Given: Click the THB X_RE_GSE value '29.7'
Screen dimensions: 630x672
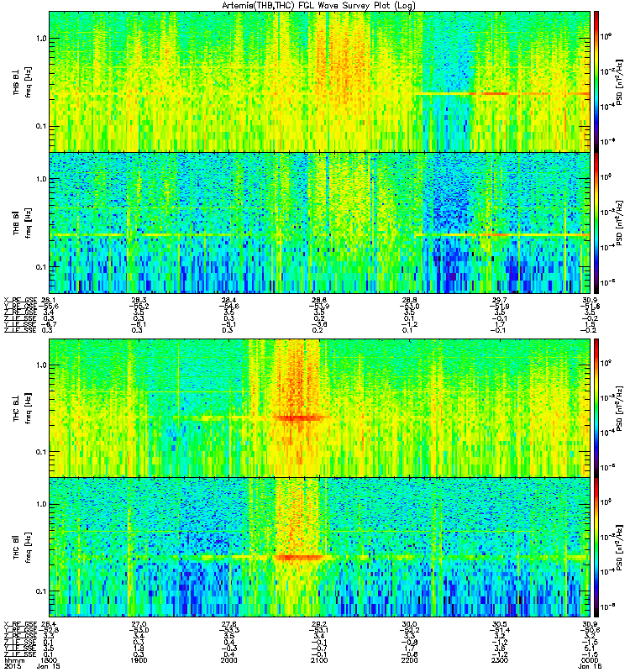Looking at the screenshot, I should click(x=499, y=300).
